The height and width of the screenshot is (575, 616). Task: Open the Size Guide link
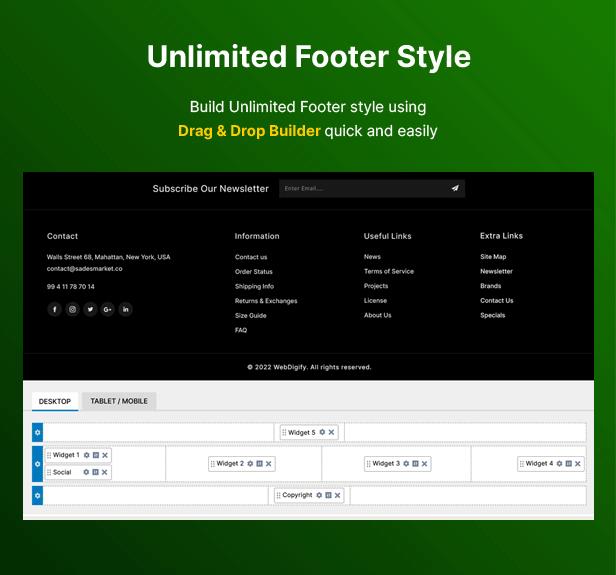(x=251, y=315)
